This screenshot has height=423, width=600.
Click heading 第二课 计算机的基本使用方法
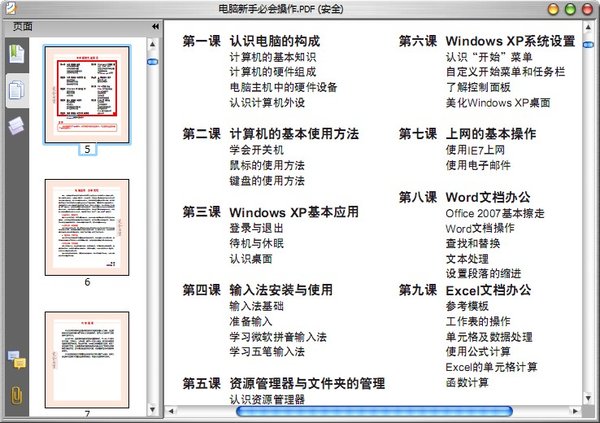click(271, 134)
